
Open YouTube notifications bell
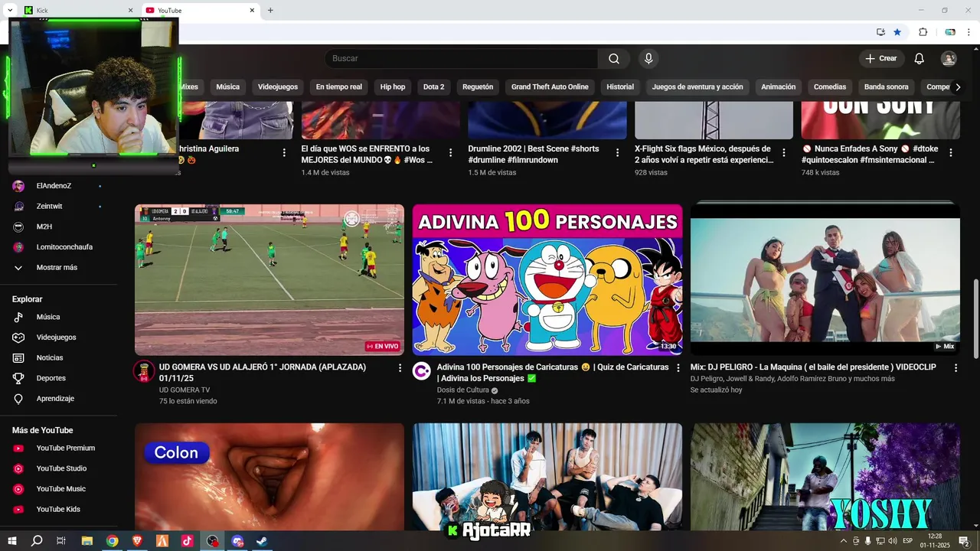point(920,59)
